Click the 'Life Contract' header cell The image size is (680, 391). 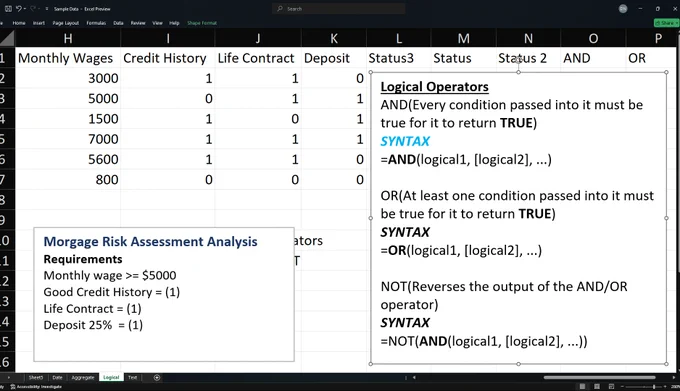258,58
